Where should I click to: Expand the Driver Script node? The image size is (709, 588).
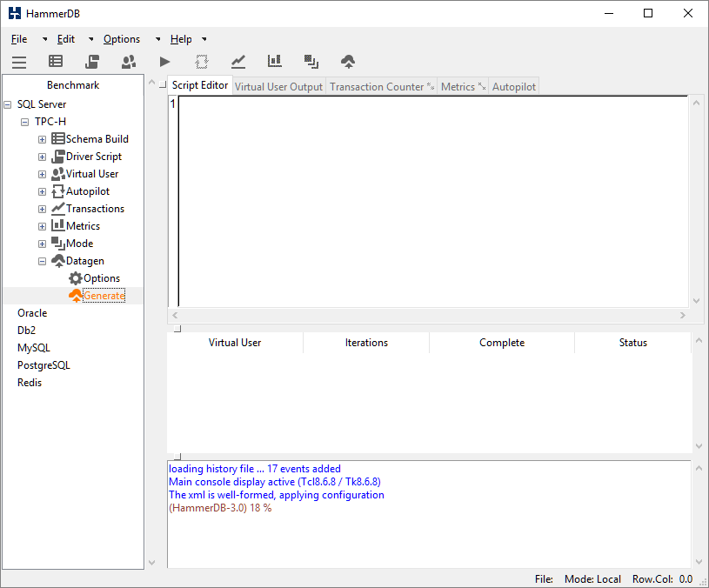pyautogui.click(x=42, y=157)
